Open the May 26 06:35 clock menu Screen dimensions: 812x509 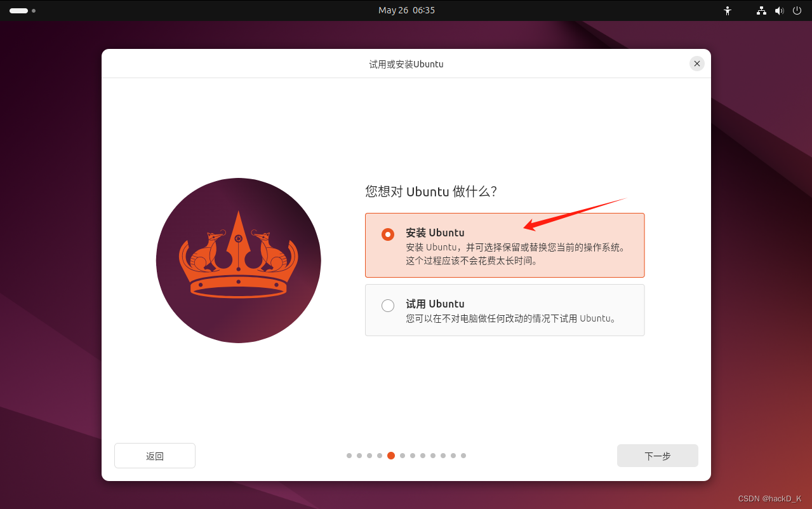point(406,11)
